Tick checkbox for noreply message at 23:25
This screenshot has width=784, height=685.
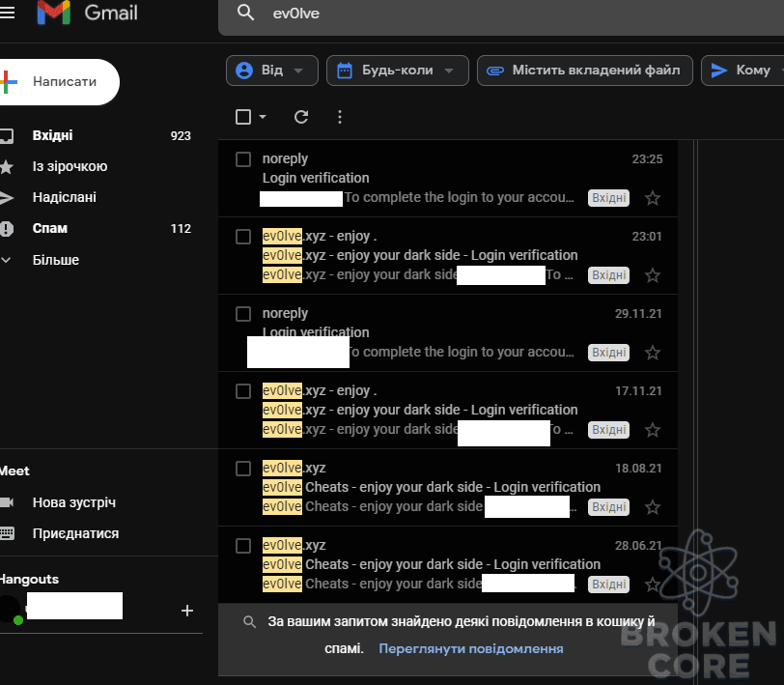click(243, 159)
